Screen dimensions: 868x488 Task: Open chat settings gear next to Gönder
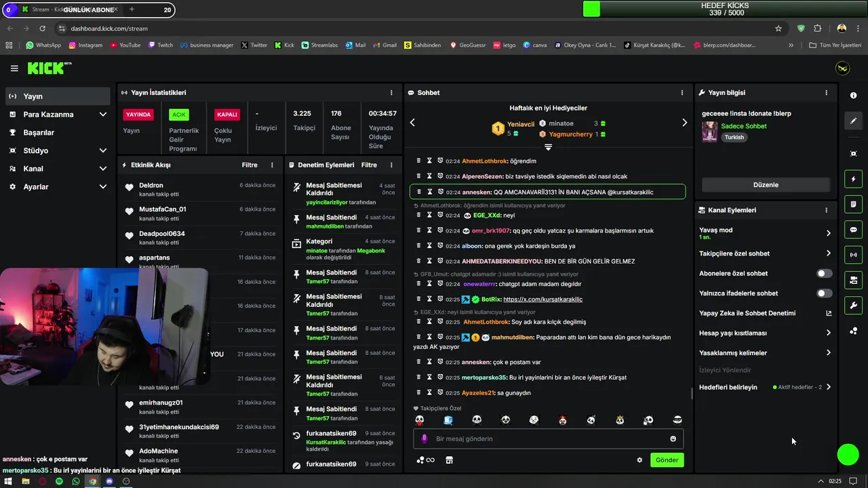(639, 460)
